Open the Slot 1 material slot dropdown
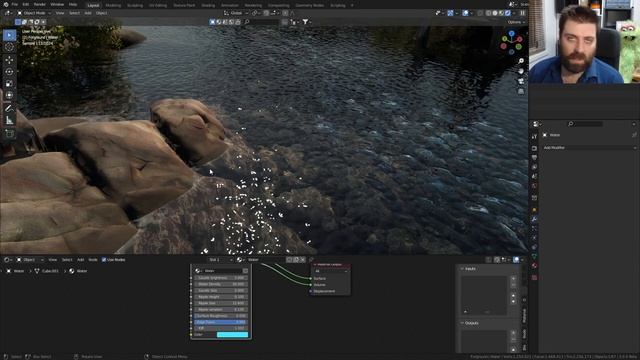The height and width of the screenshot is (360, 640). pos(220,260)
